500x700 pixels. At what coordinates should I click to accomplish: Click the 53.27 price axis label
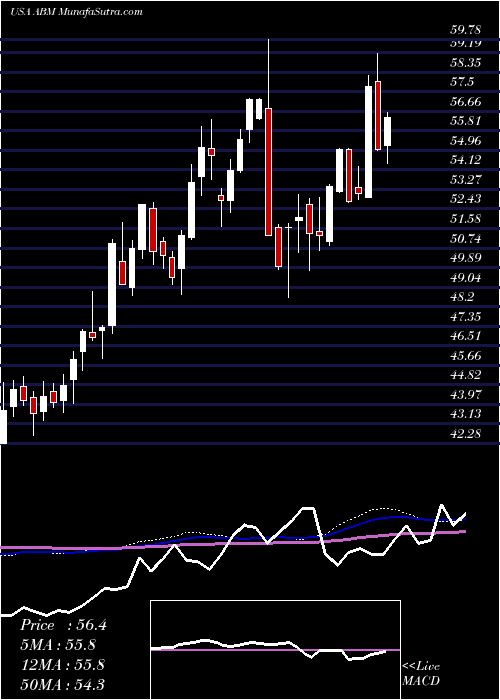pyautogui.click(x=466, y=179)
